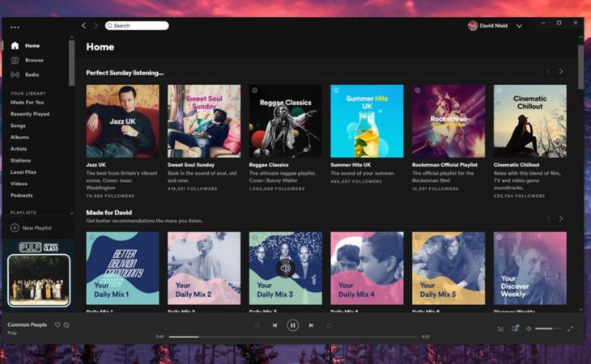
Task: Toggle shuffle playback
Action: click(256, 325)
